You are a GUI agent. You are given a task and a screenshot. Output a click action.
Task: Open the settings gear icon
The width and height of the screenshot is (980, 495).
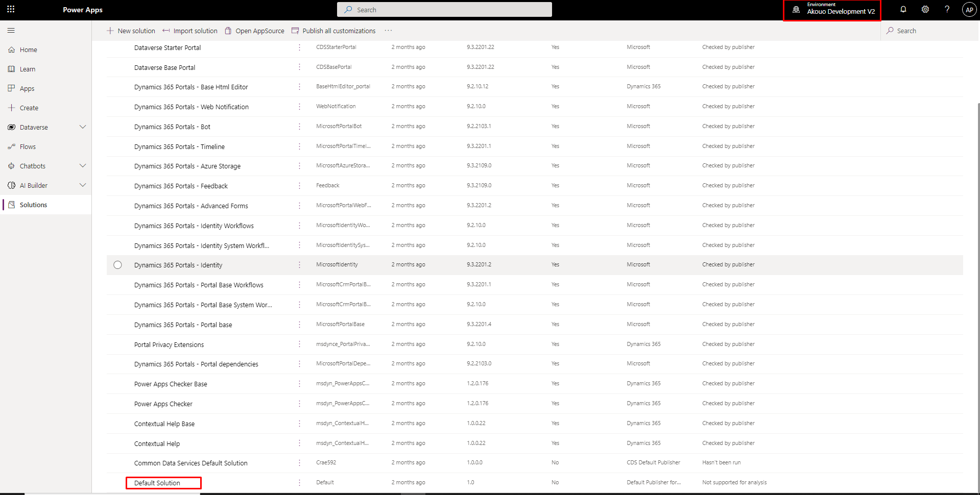tap(925, 9)
